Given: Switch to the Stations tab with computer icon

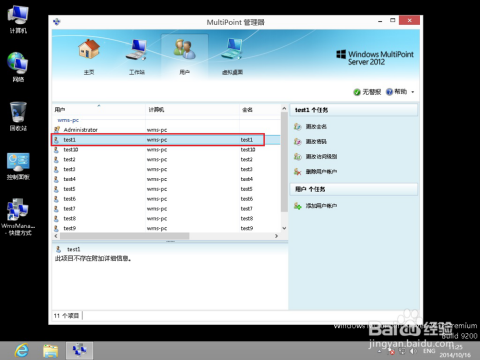Looking at the screenshot, I should click(137, 57).
